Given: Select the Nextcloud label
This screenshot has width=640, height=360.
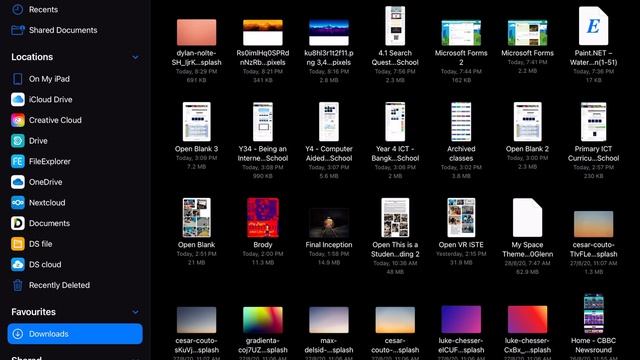Looking at the screenshot, I should tap(47, 202).
